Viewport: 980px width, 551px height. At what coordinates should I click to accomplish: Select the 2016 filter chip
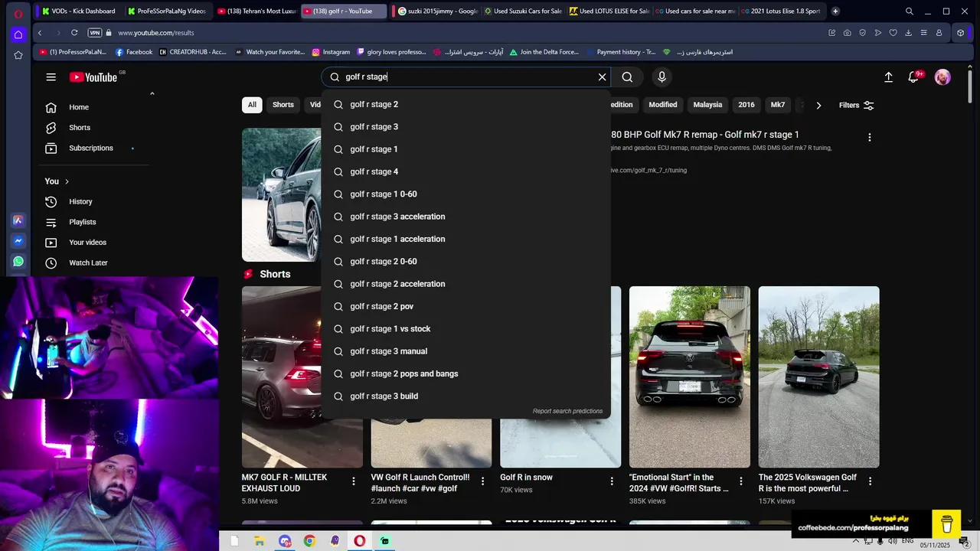coord(746,105)
